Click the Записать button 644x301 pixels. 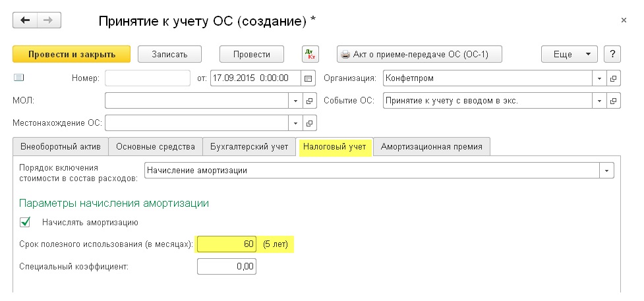point(169,54)
